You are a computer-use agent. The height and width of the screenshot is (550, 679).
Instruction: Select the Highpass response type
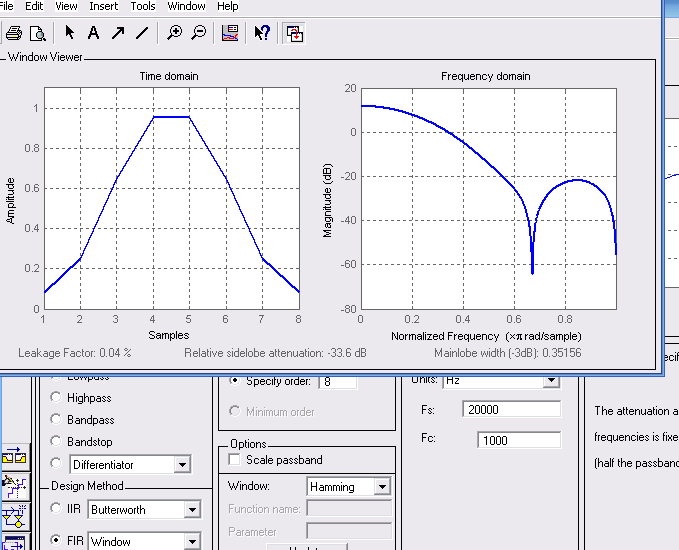(x=56, y=397)
